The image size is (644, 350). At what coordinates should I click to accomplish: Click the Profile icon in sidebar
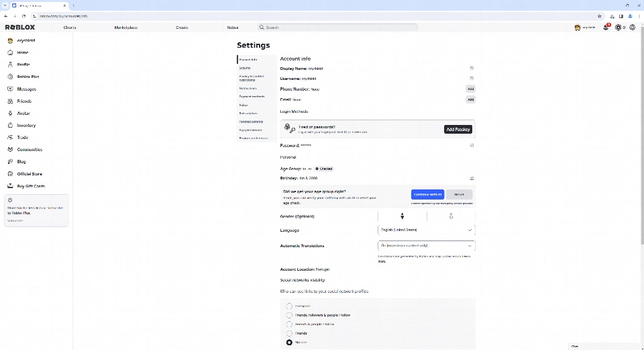click(10, 64)
